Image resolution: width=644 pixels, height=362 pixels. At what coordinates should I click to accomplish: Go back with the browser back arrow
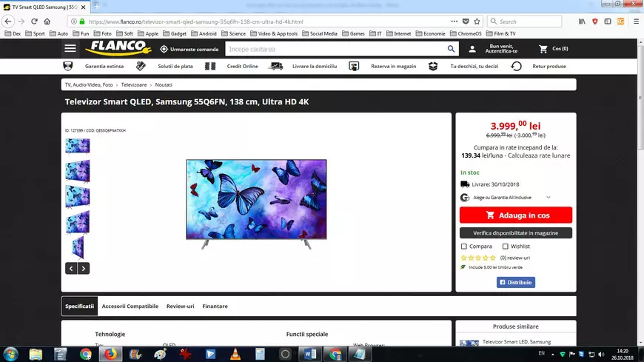click(x=8, y=21)
